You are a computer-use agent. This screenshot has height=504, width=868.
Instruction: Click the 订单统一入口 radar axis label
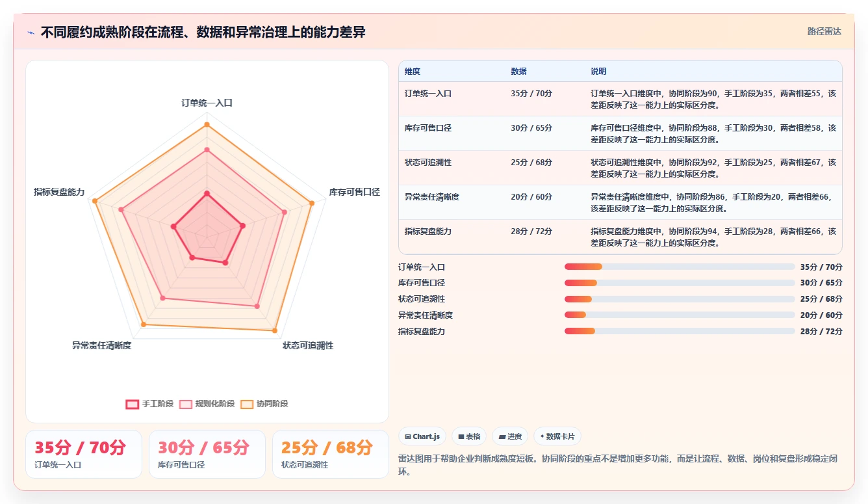pos(207,103)
